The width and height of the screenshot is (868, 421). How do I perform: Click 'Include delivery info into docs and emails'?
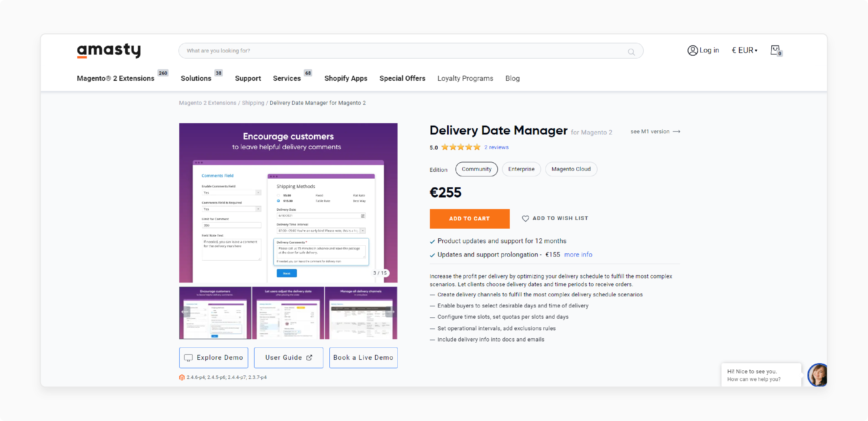pyautogui.click(x=491, y=339)
